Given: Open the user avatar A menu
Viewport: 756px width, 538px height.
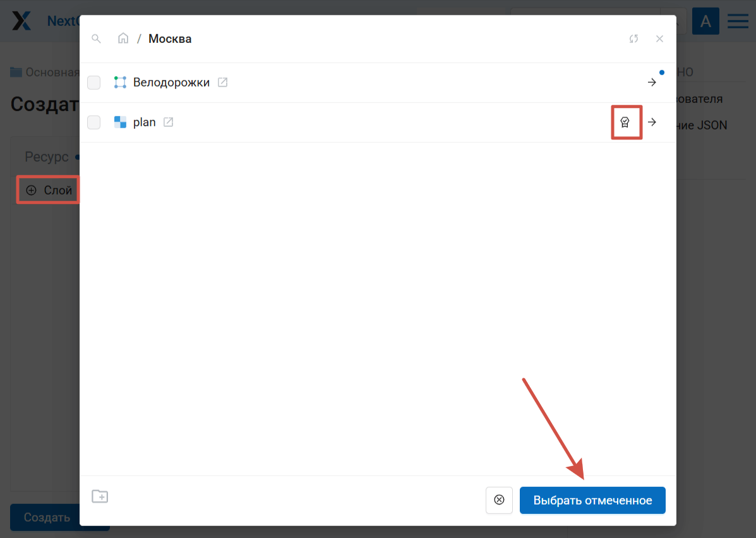Looking at the screenshot, I should [705, 21].
